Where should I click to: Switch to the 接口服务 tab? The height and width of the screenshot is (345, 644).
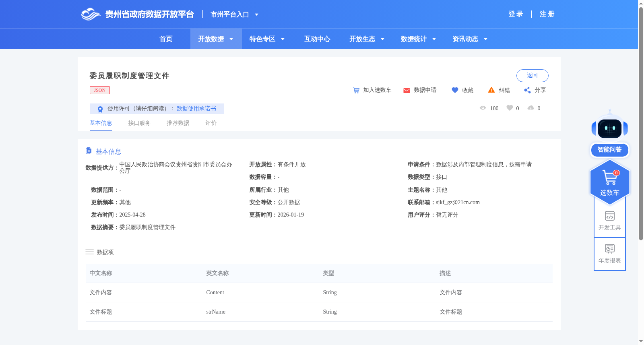(139, 123)
